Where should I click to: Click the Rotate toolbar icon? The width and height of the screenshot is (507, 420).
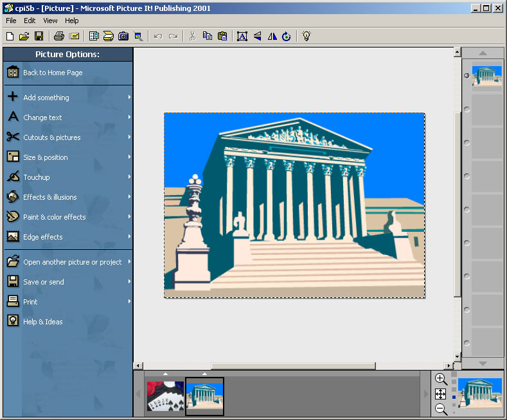[287, 36]
